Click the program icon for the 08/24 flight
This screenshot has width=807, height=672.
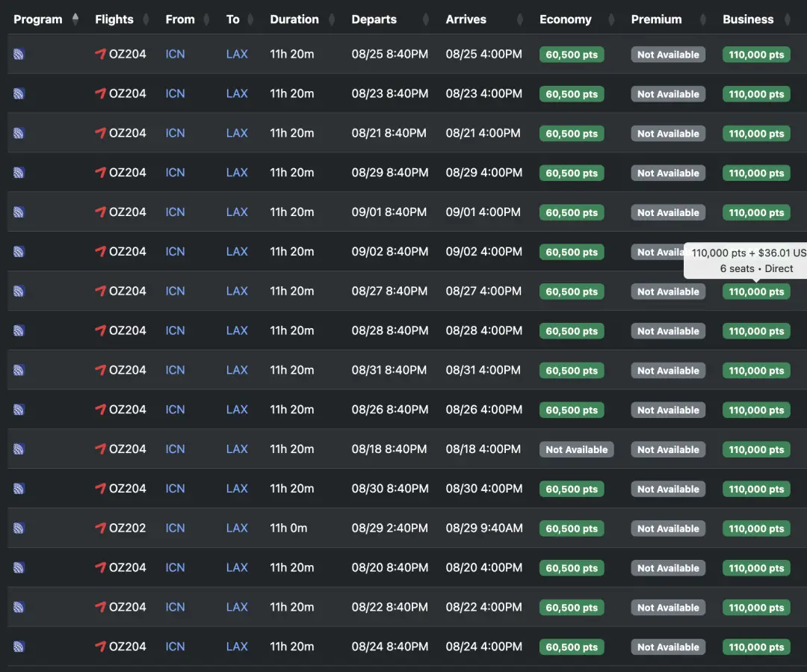[x=19, y=647]
